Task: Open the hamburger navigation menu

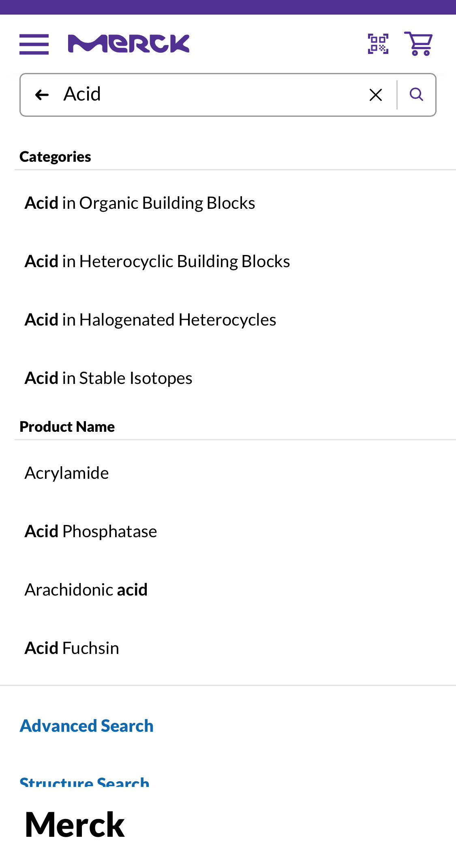Action: tap(34, 44)
